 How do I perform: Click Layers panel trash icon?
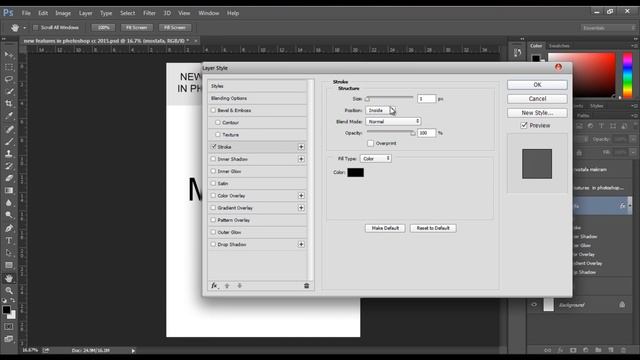pos(623,350)
